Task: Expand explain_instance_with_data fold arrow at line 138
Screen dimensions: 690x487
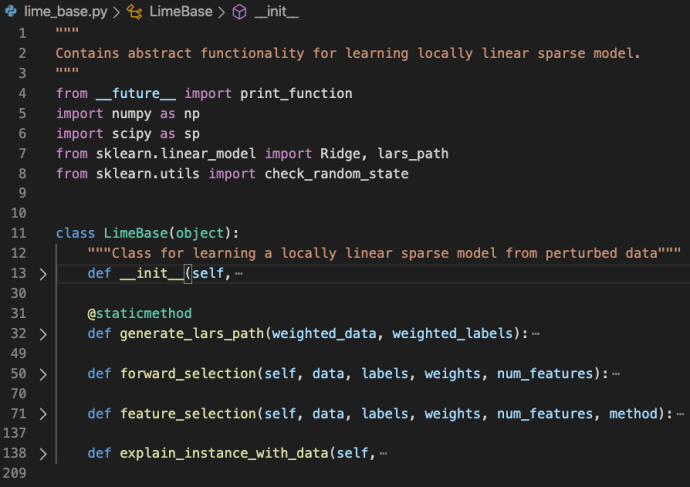Action: coord(42,454)
